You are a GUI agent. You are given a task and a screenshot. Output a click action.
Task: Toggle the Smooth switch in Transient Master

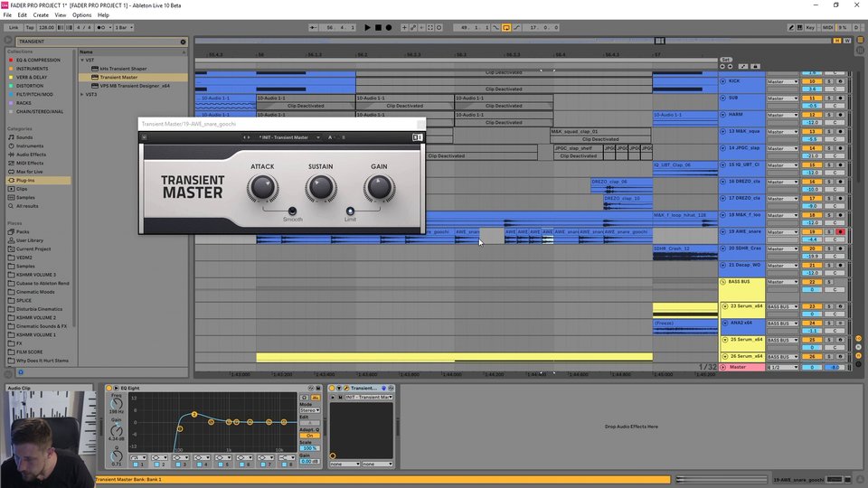292,211
